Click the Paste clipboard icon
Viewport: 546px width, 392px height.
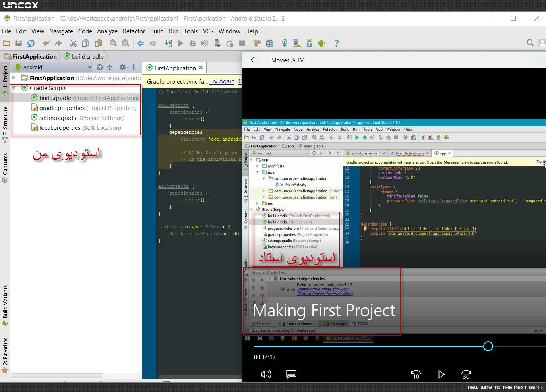(x=98, y=43)
